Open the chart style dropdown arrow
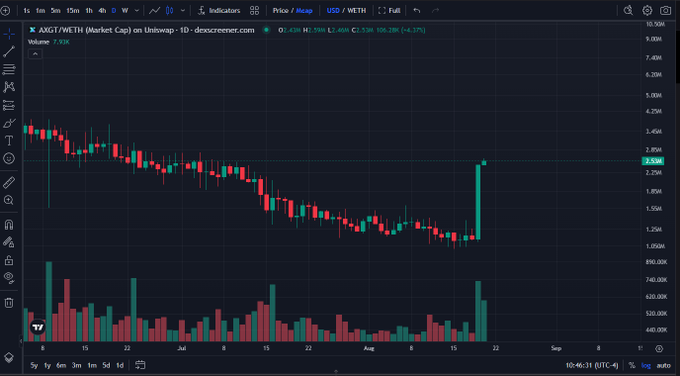Image resolution: width=680 pixels, height=376 pixels. [x=183, y=10]
